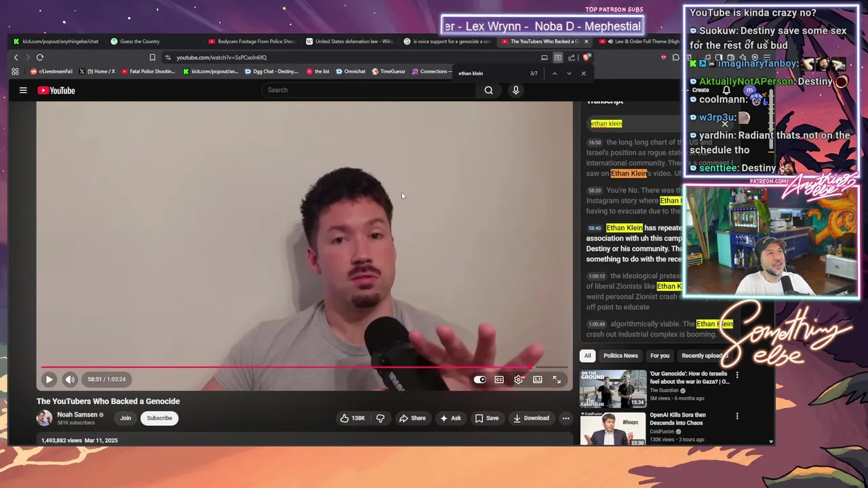This screenshot has width=868, height=488.
Task: Mute the video volume speaker icon
Action: click(70, 380)
